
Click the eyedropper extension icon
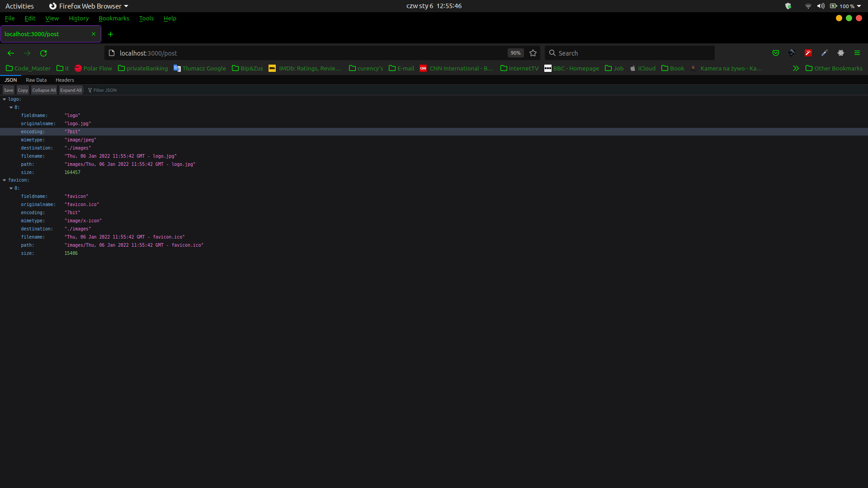click(x=825, y=53)
